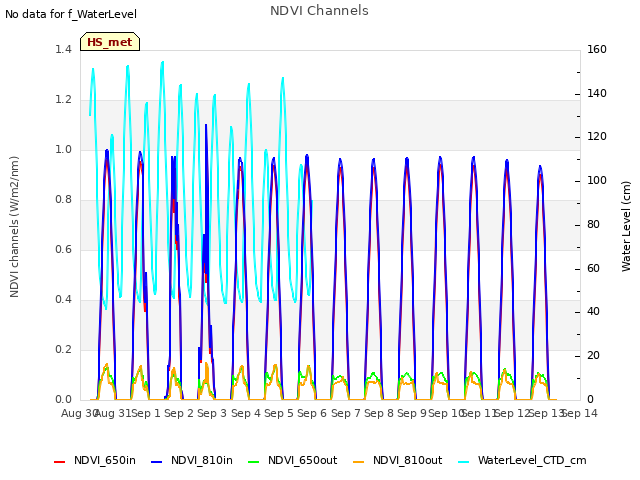Click the 'No data for f_WaterLevel' message

71,14
